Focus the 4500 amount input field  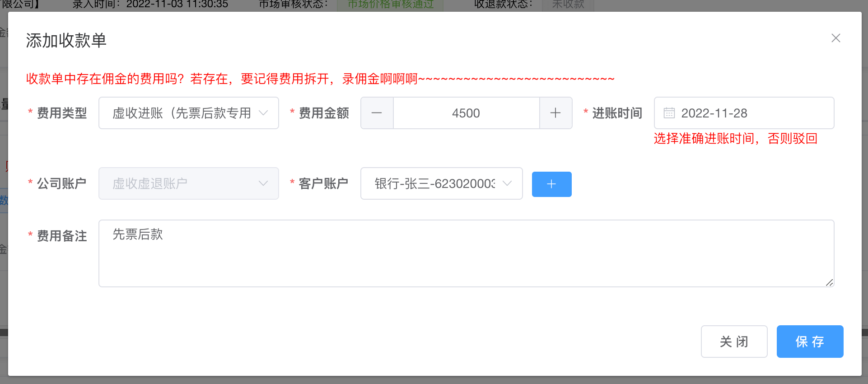coord(466,113)
